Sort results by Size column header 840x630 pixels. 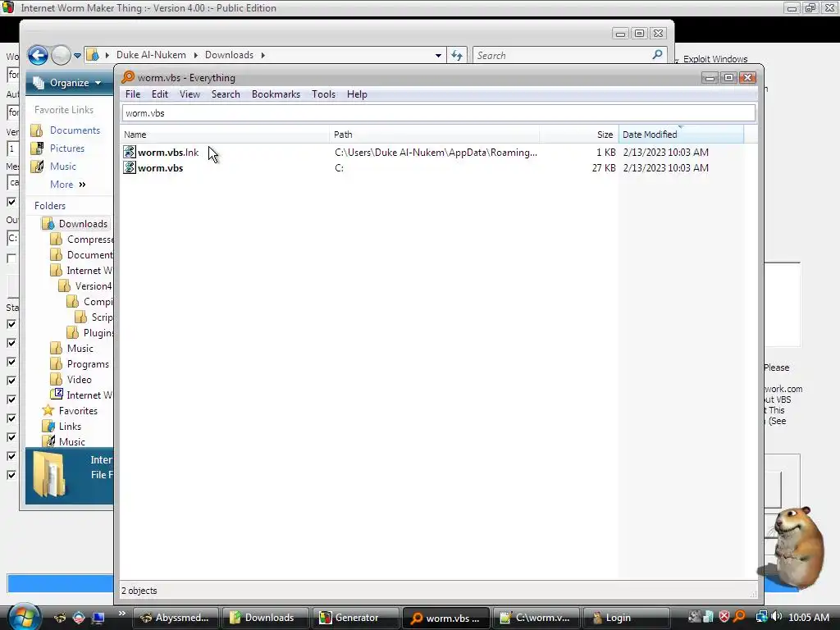point(578,135)
